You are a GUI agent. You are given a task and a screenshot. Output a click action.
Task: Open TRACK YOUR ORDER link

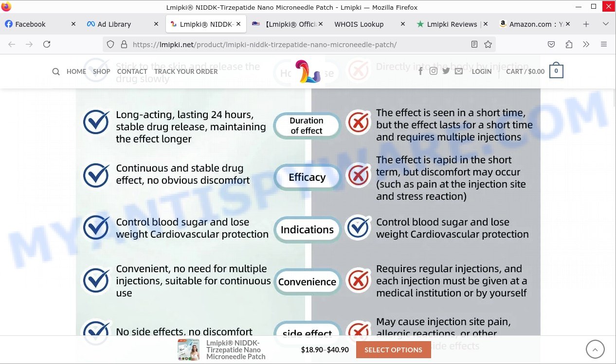point(186,71)
